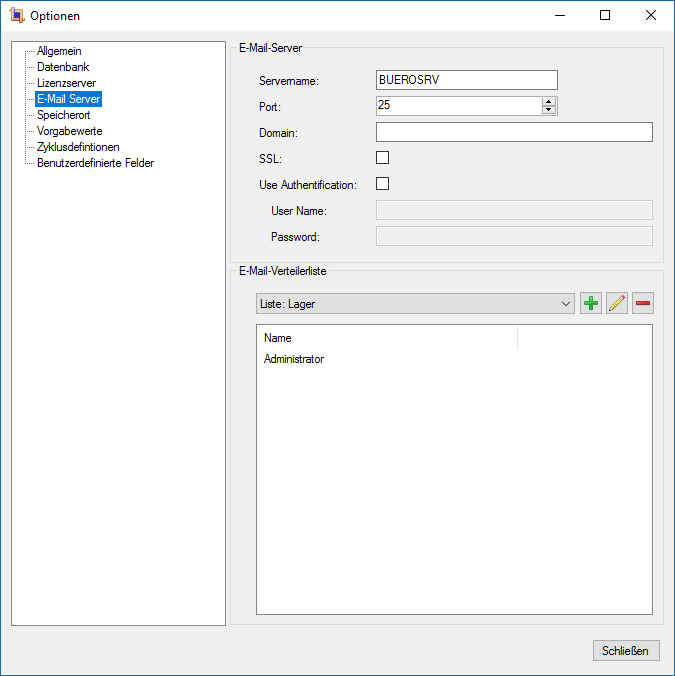
Task: Open the Datenbank settings page
Action: pos(63,67)
